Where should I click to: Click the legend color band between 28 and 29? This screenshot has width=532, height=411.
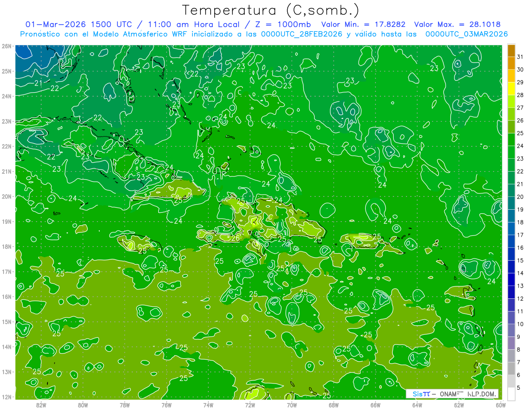511,89
